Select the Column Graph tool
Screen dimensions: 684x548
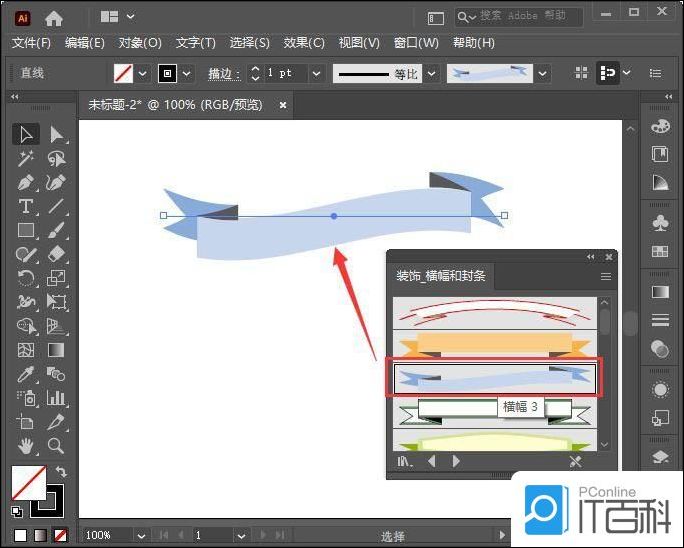[56, 397]
